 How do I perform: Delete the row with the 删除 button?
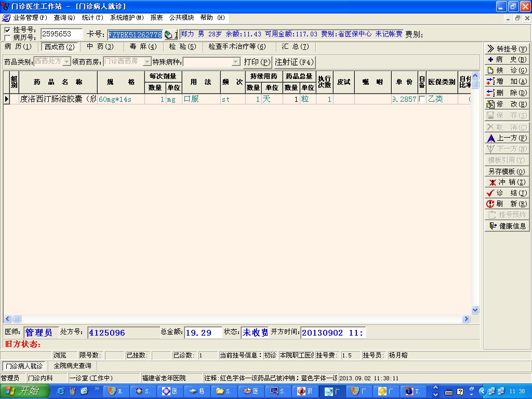507,93
